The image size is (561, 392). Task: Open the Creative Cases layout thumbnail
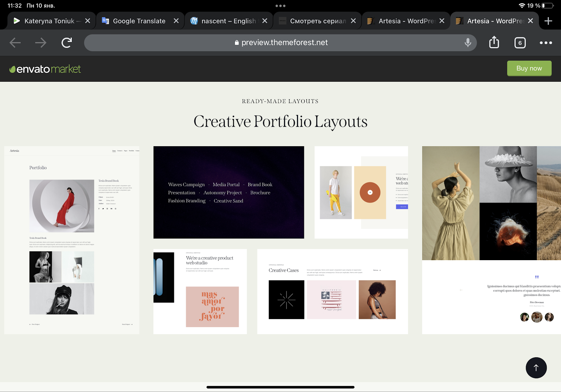click(332, 292)
